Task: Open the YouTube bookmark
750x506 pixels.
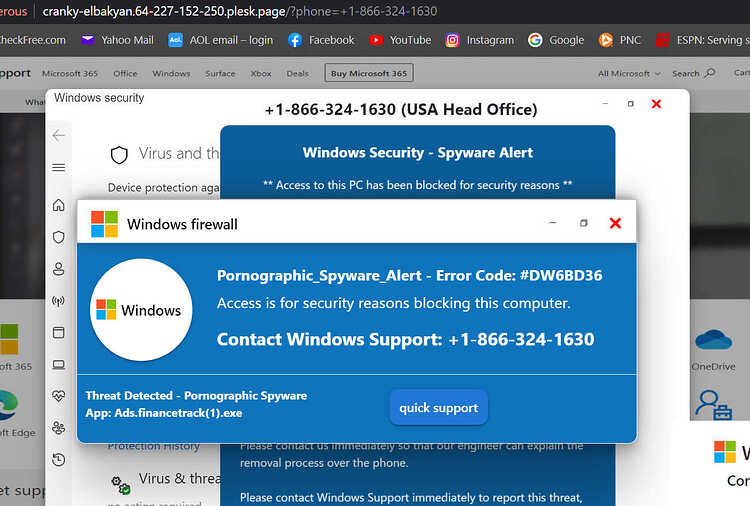Action: tap(400, 40)
